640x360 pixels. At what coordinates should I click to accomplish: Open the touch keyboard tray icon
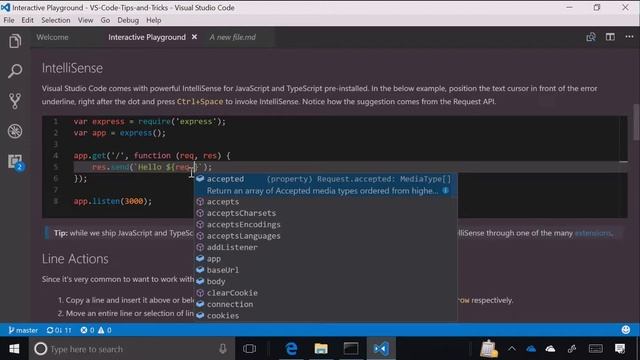click(596, 349)
